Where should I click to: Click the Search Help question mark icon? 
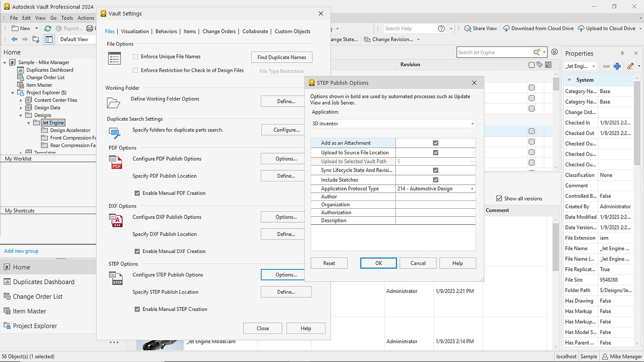441,28
